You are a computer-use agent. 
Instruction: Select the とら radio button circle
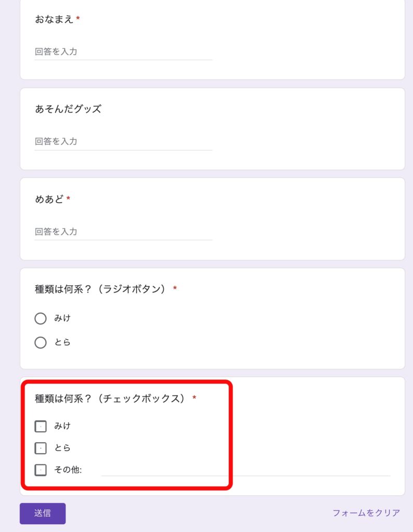coord(41,342)
